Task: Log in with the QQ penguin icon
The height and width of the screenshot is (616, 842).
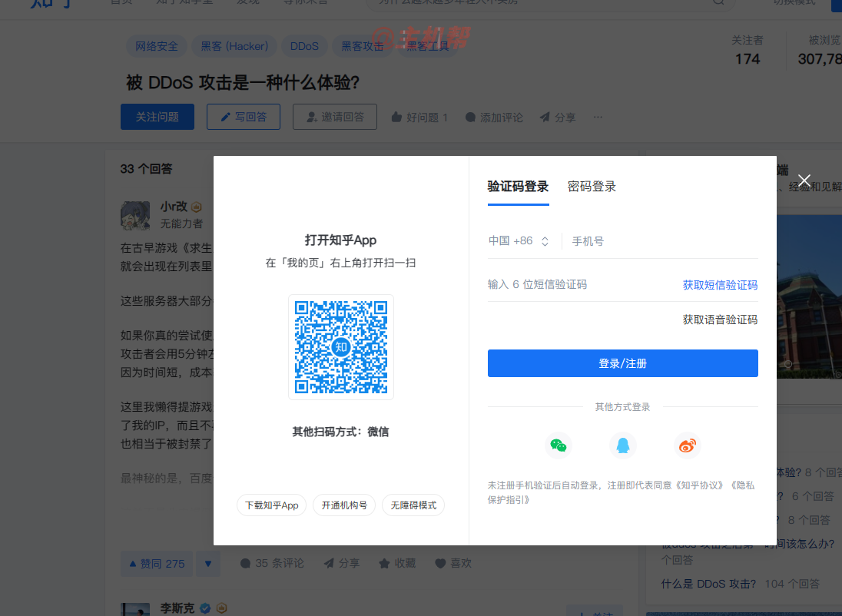Action: point(623,445)
